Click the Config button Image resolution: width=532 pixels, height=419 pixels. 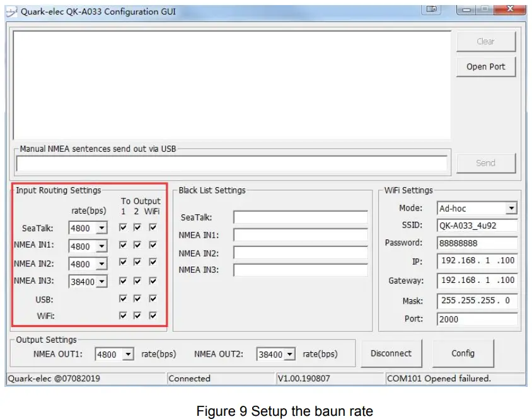463,353
